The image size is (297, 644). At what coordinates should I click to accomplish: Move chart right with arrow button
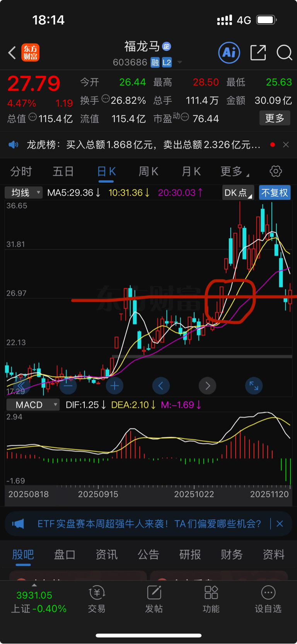(x=207, y=386)
